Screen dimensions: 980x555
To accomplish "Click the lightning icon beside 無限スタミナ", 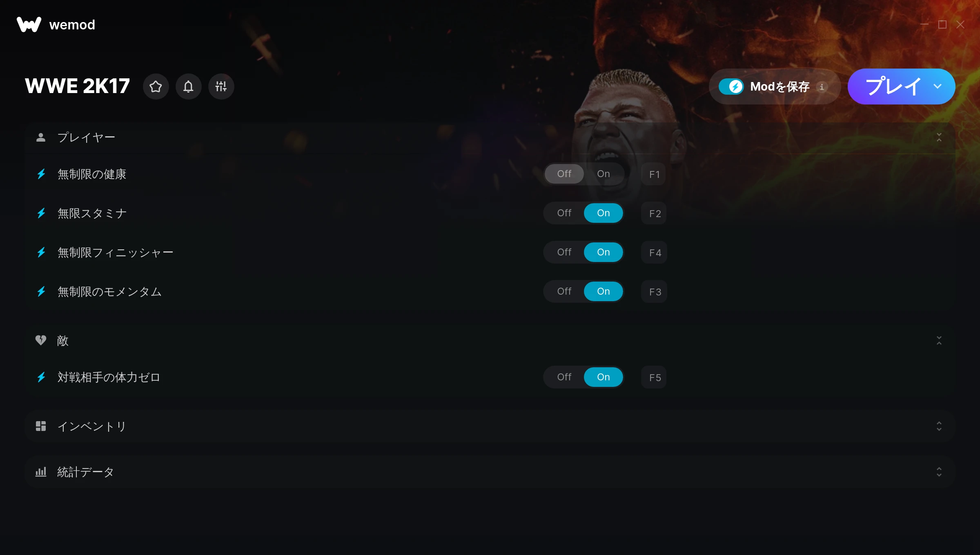I will click(41, 213).
